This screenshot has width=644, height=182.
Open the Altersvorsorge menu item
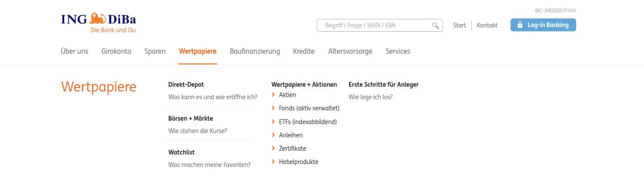pyautogui.click(x=350, y=51)
